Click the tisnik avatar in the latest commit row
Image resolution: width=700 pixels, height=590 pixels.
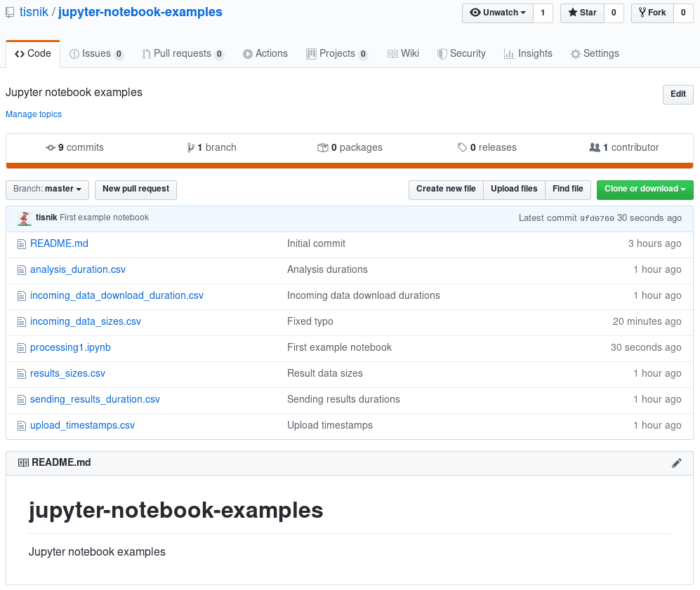click(25, 218)
